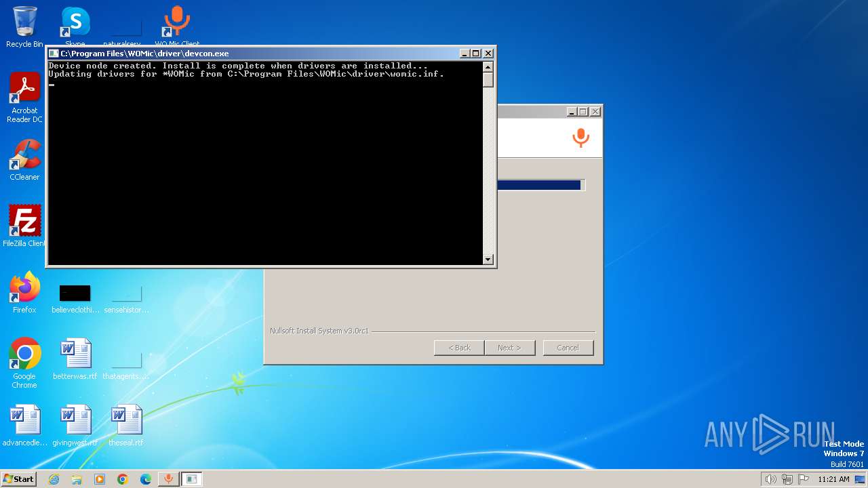The width and height of the screenshot is (868, 488).
Task: Open Chrome from the taskbar
Action: coord(123,479)
